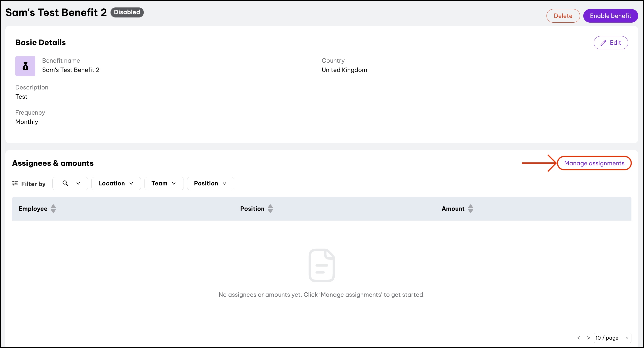The image size is (644, 348).
Task: Click the search magnifier icon in filters
Action: [66, 183]
